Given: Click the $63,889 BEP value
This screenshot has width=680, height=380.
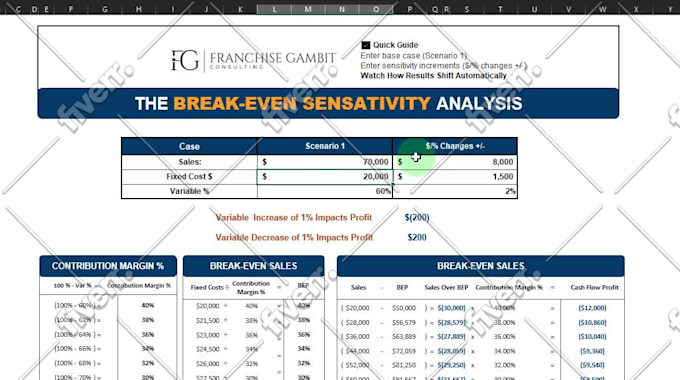Looking at the screenshot, I should 404,337.
